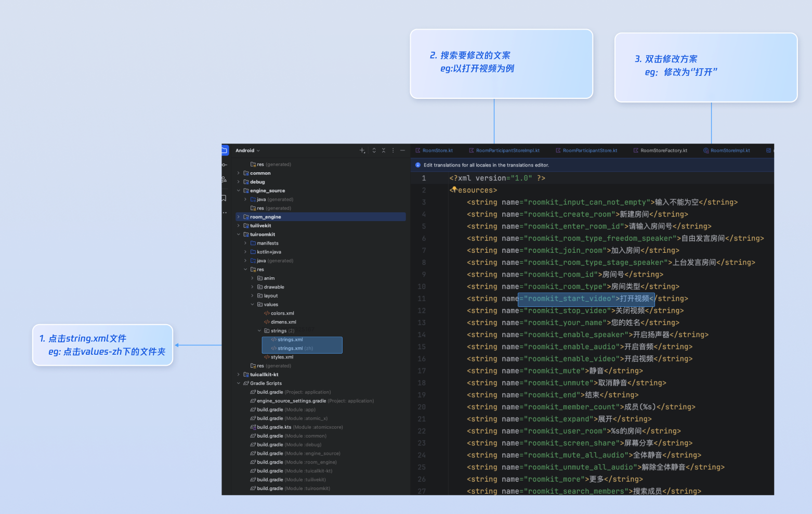The height and width of the screenshot is (514, 812).
Task: Open the Commit tool window icon
Action: pos(225,165)
